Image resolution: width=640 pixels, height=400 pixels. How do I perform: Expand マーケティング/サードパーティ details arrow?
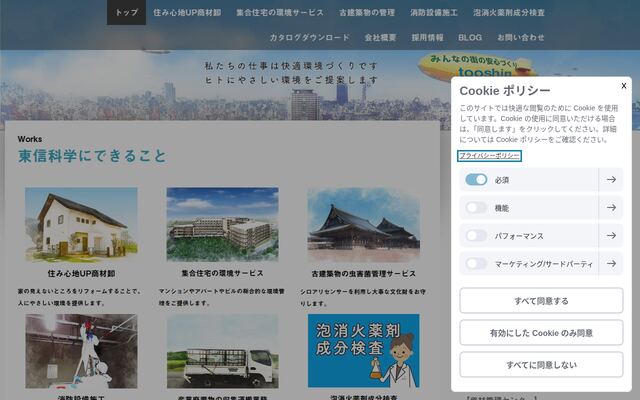611,264
